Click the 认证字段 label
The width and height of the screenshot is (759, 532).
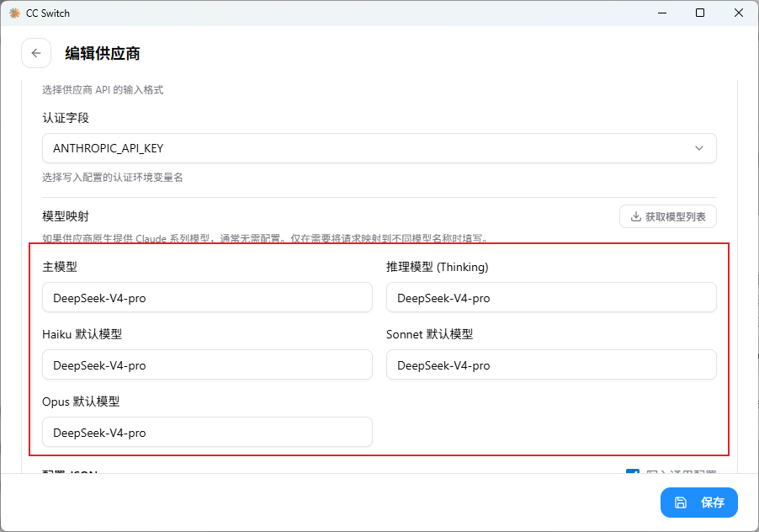pos(66,118)
